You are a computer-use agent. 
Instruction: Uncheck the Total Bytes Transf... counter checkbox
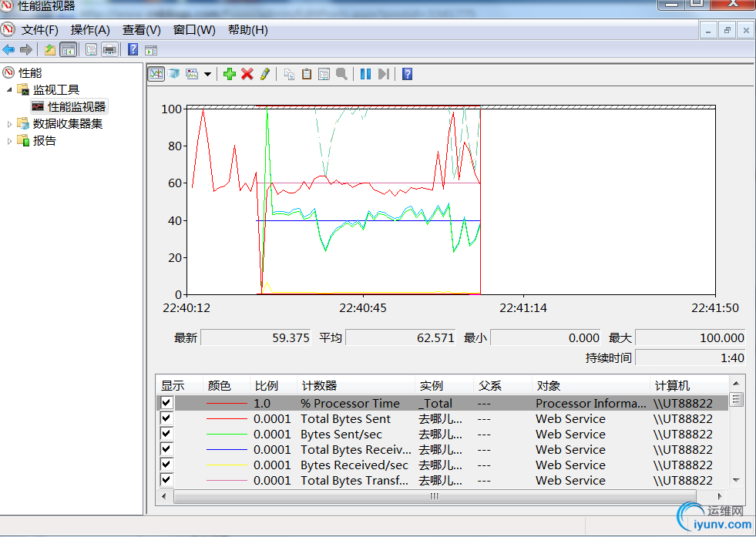(166, 480)
